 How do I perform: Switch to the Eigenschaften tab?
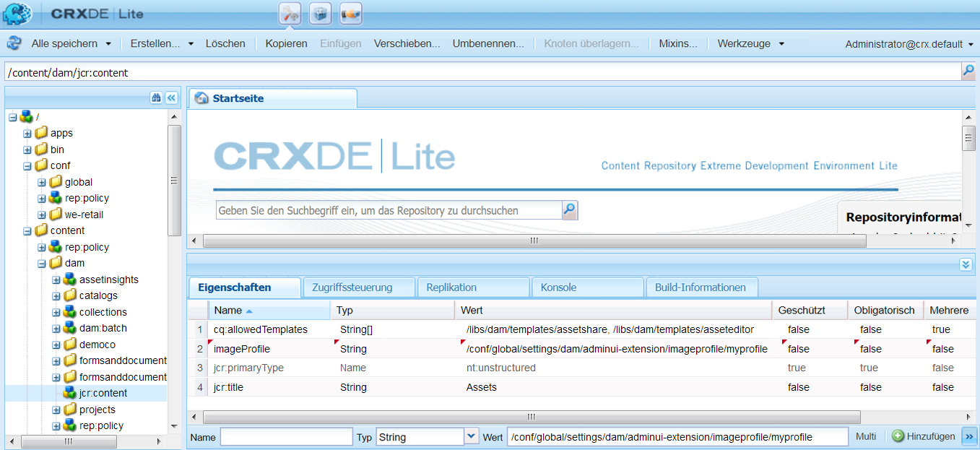point(245,287)
